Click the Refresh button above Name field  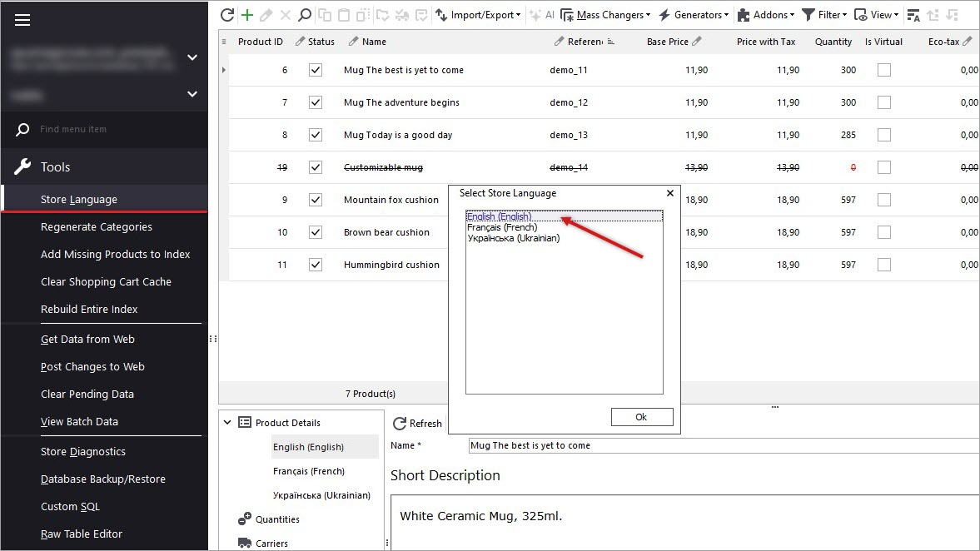point(417,424)
